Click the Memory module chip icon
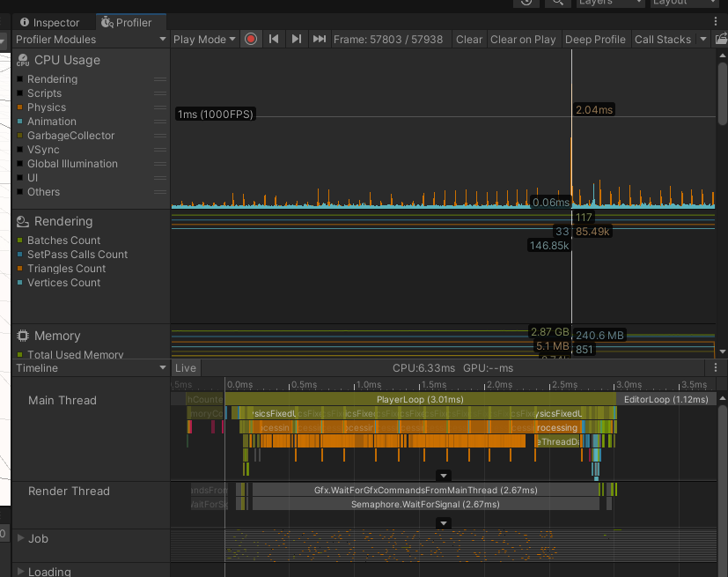 point(23,337)
